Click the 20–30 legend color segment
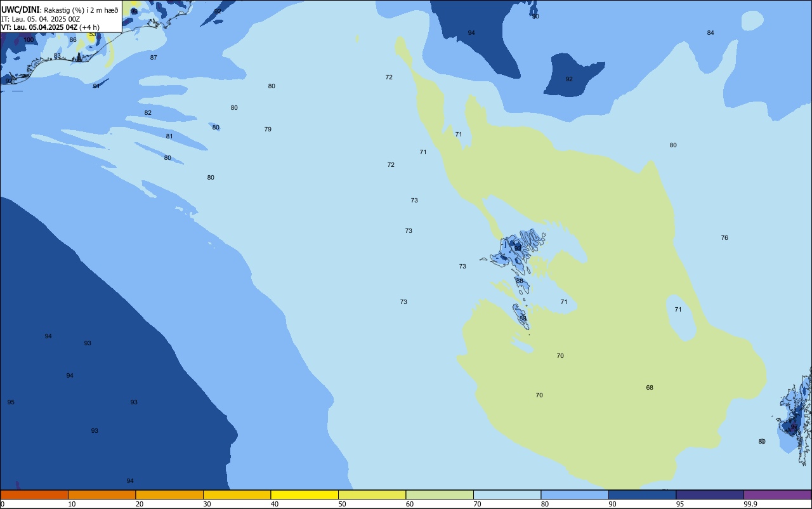The width and height of the screenshot is (812, 509). pyautogui.click(x=169, y=494)
